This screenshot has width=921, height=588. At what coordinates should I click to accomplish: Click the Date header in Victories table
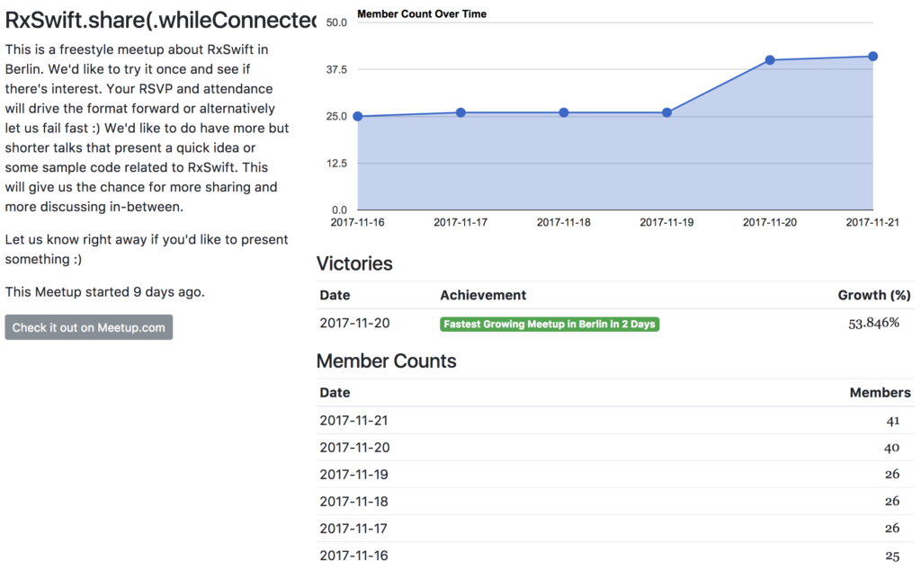[335, 295]
